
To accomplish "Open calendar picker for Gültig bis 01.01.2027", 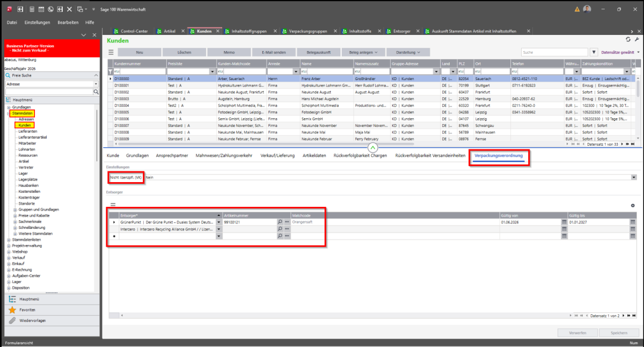I will (x=633, y=221).
